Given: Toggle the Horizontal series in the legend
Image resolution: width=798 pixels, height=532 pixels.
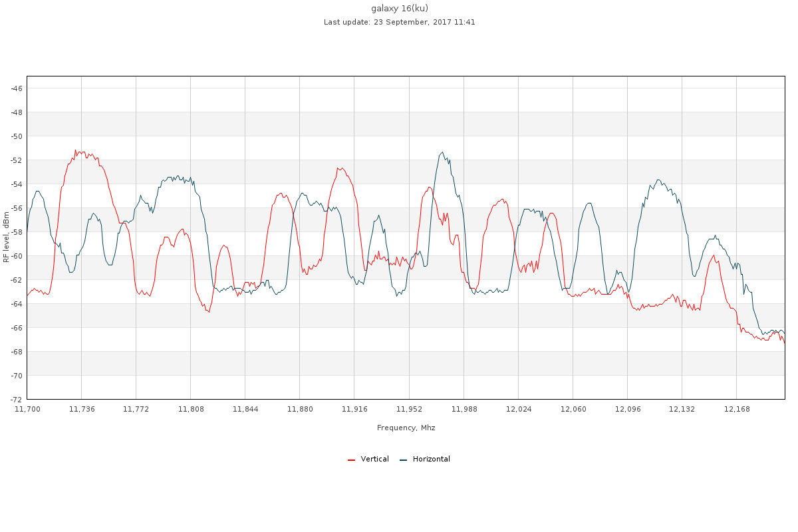Looking at the screenshot, I should (x=431, y=459).
